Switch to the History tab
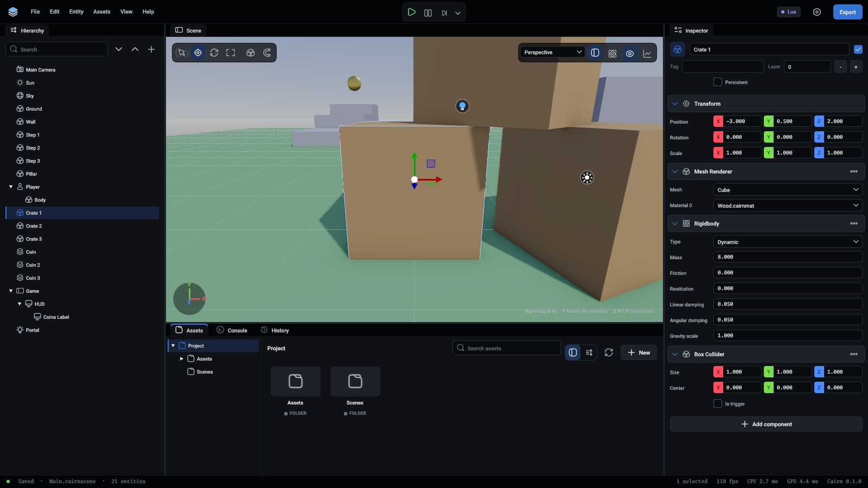The width and height of the screenshot is (868, 488). click(275, 330)
